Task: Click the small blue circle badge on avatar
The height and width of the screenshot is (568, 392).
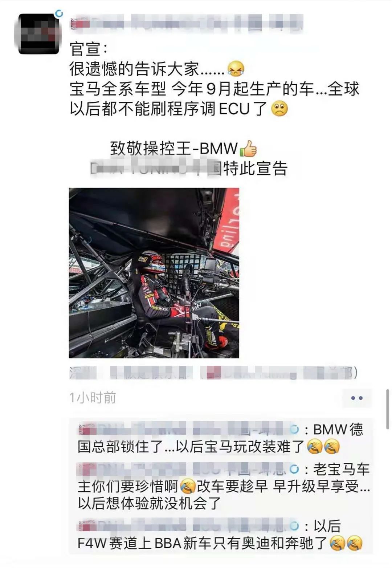Action: [58, 14]
